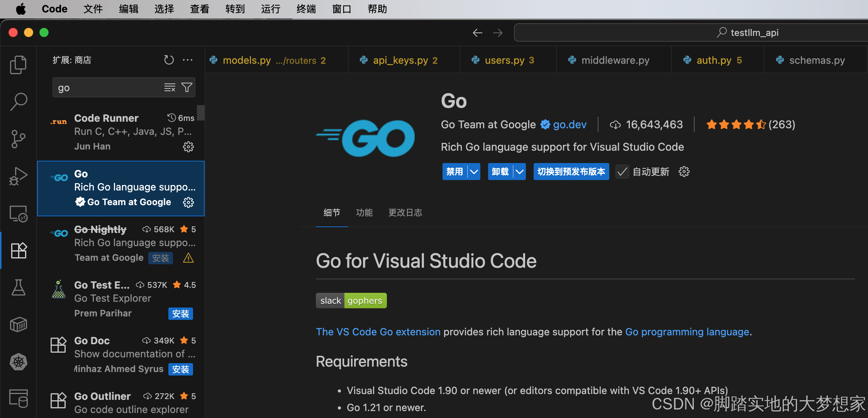Open the Docker containers view icon
Image resolution: width=868 pixels, height=418 pixels.
tap(18, 325)
